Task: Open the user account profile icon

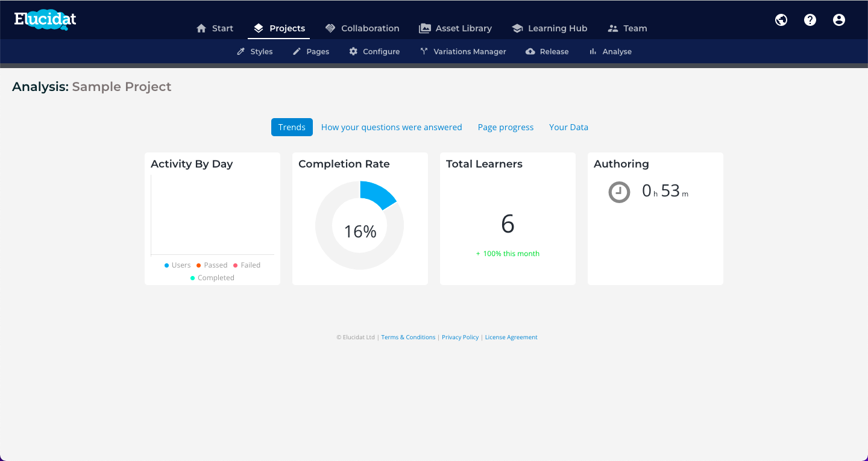Action: (x=839, y=20)
